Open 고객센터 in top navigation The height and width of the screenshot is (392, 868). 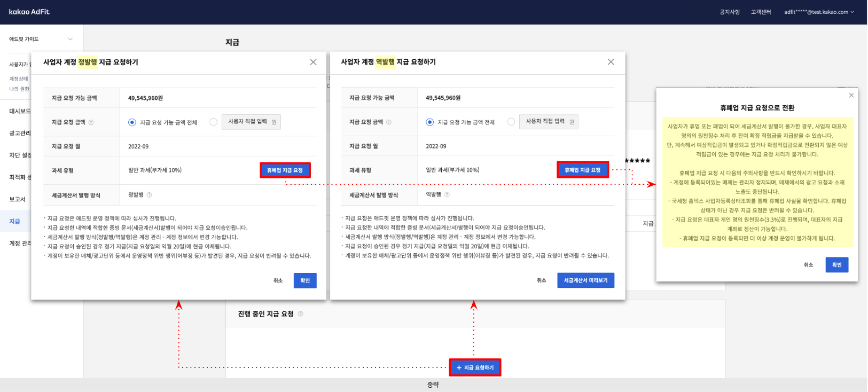[x=761, y=12]
